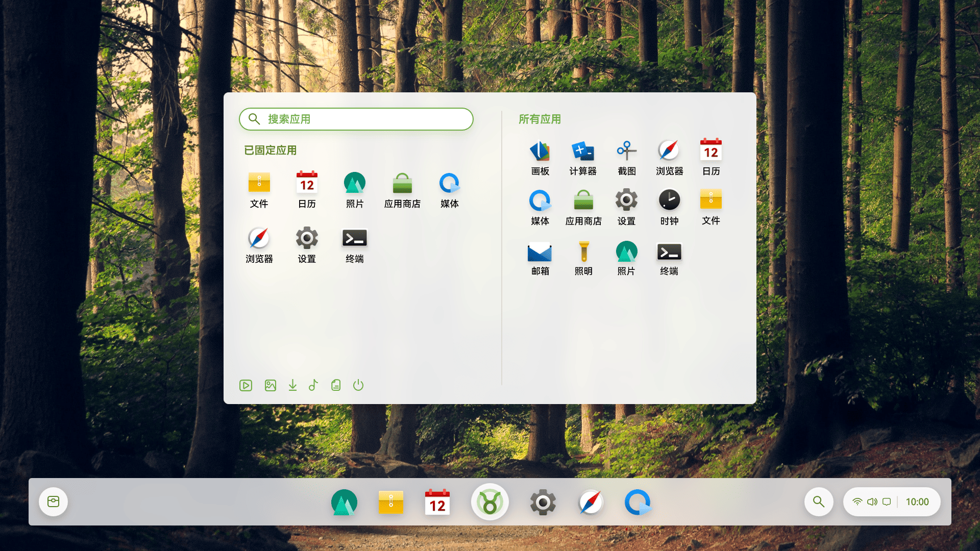
Task: Open pictures folder shortcut
Action: (x=271, y=385)
